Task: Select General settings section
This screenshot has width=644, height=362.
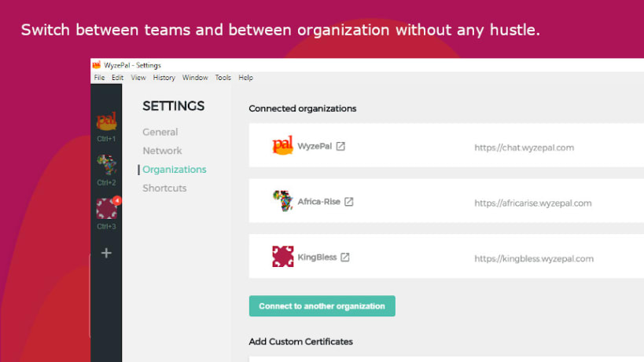Action: 160,132
